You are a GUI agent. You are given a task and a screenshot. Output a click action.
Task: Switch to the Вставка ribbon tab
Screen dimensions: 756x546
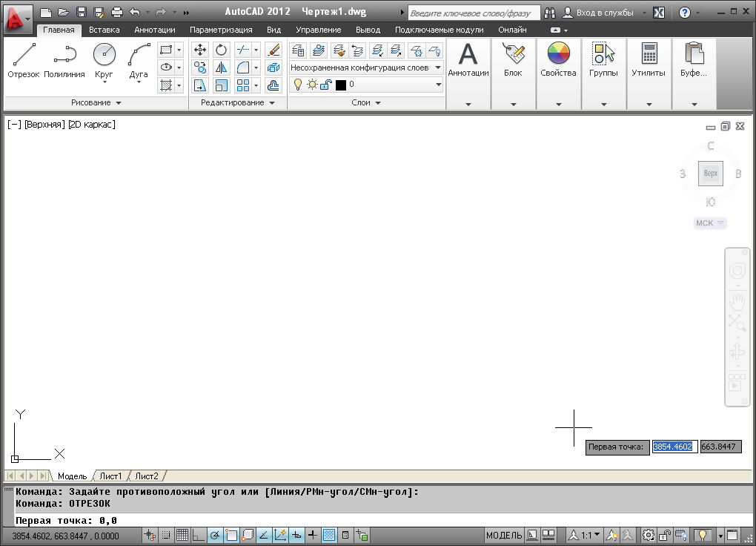click(x=105, y=30)
